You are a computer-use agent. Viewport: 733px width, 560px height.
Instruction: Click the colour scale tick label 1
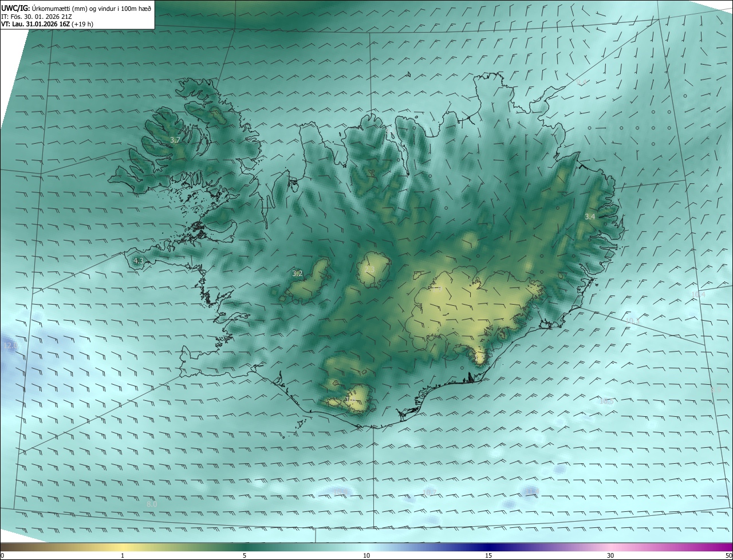tap(123, 555)
